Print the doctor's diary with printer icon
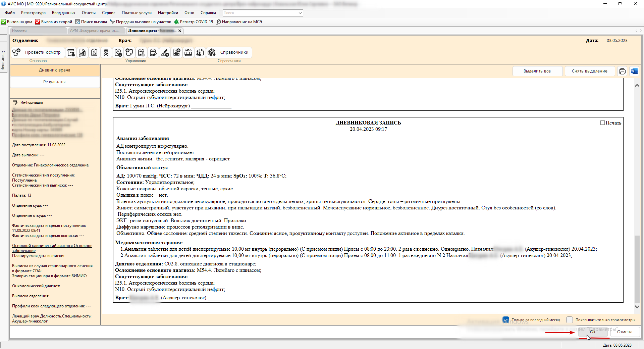 622,71
